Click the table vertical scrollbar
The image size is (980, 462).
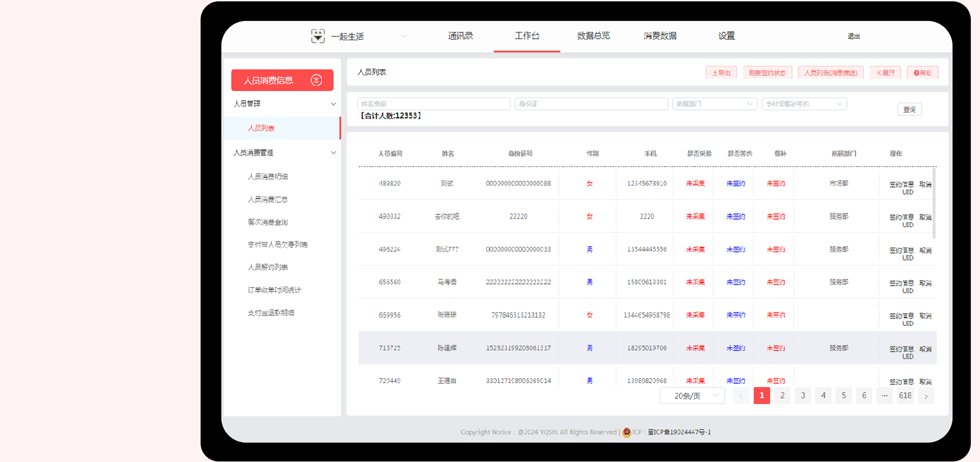pos(934,204)
